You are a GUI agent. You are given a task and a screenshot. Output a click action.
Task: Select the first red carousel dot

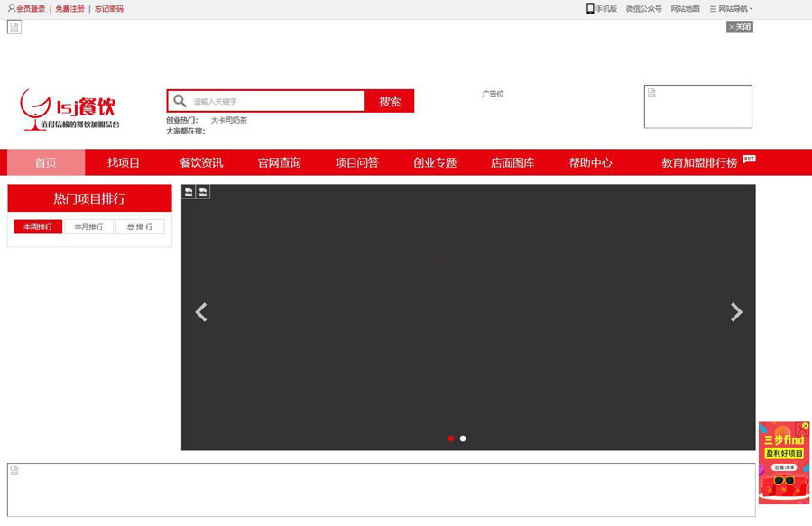tap(451, 438)
